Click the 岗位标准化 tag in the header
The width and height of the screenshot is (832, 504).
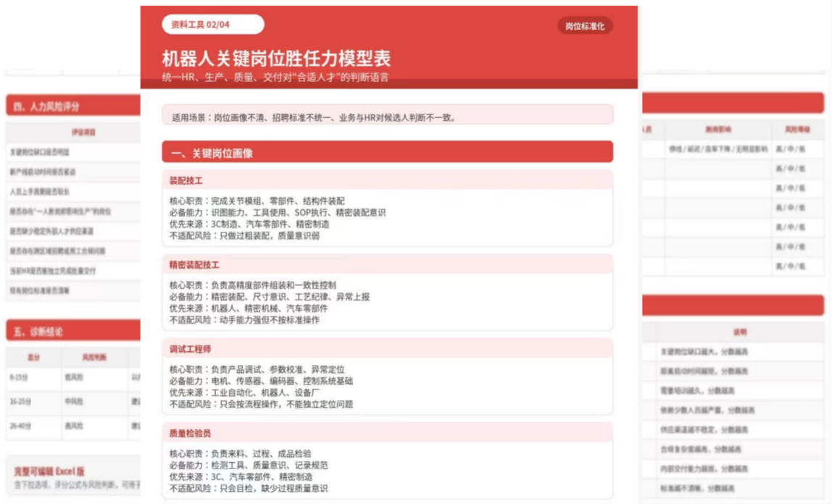pos(585,26)
